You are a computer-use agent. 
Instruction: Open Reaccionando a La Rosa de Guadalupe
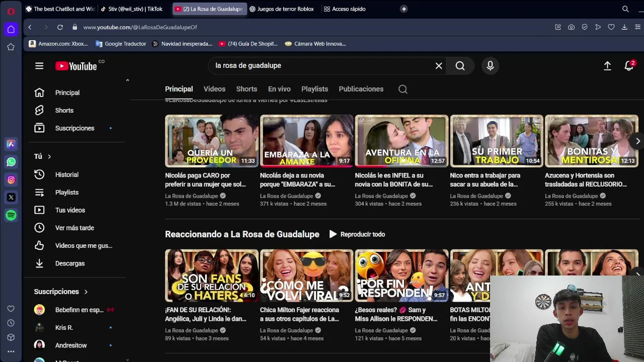tap(242, 234)
